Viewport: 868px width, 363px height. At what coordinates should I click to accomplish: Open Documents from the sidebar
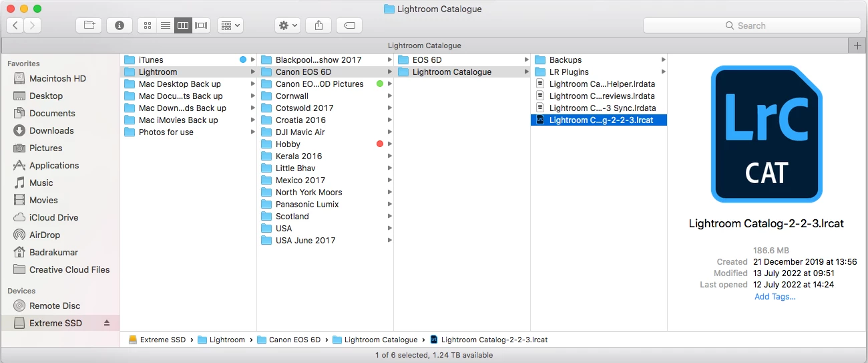pos(52,113)
